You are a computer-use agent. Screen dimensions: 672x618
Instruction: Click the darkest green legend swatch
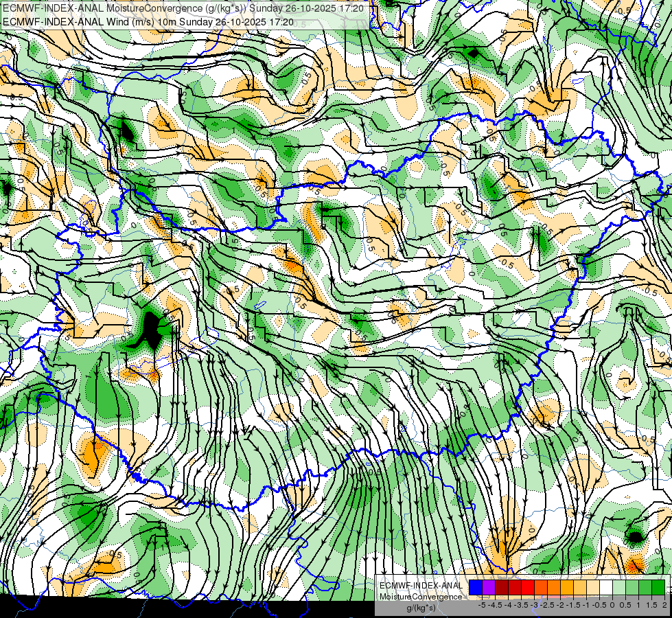point(658,588)
